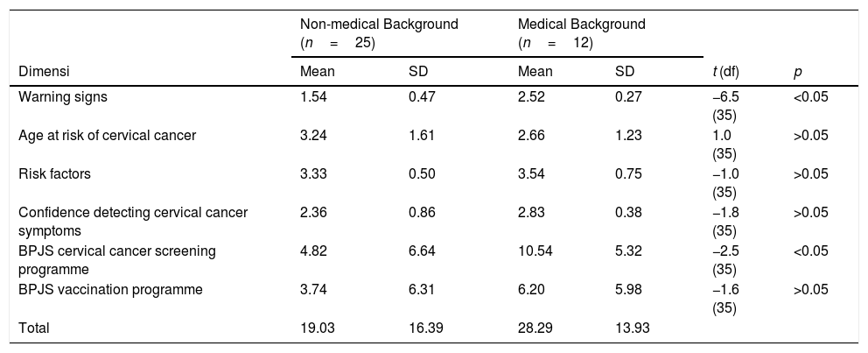Select the total mean value 28.29

(x=534, y=328)
